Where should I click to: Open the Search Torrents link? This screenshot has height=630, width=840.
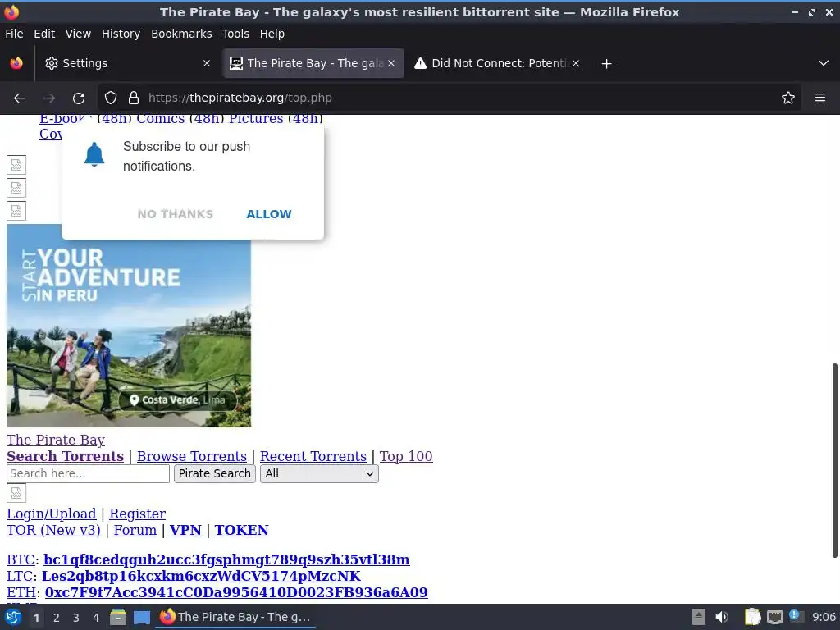[65, 456]
